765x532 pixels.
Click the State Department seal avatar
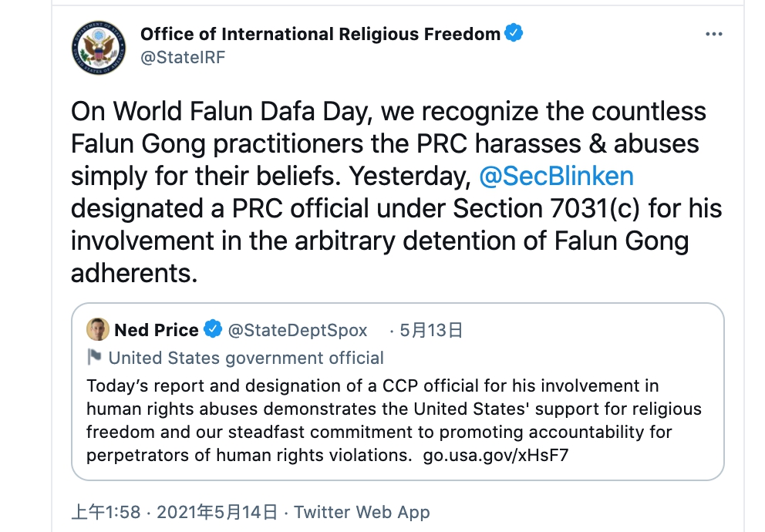pos(97,47)
